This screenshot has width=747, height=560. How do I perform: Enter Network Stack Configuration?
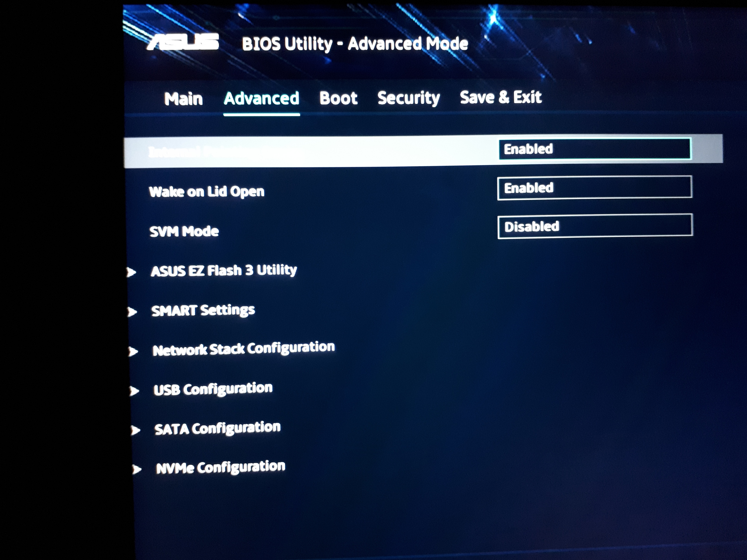[243, 349]
